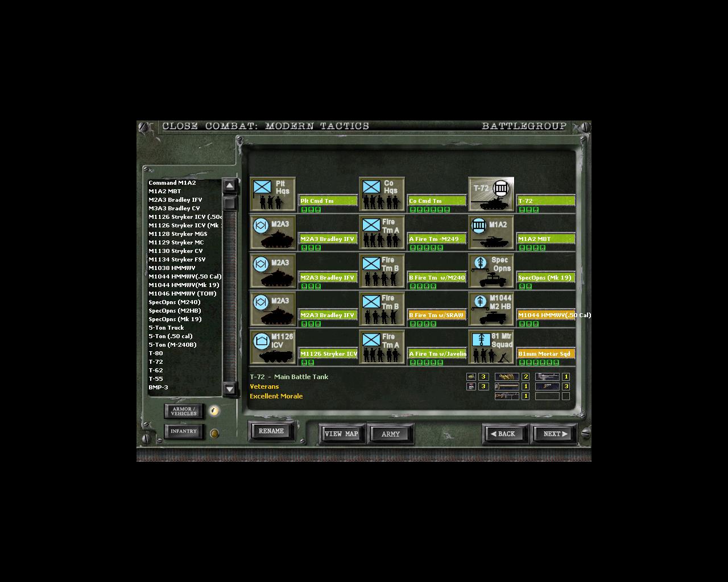
Task: Select T-72 in the left unit list
Action: point(156,361)
